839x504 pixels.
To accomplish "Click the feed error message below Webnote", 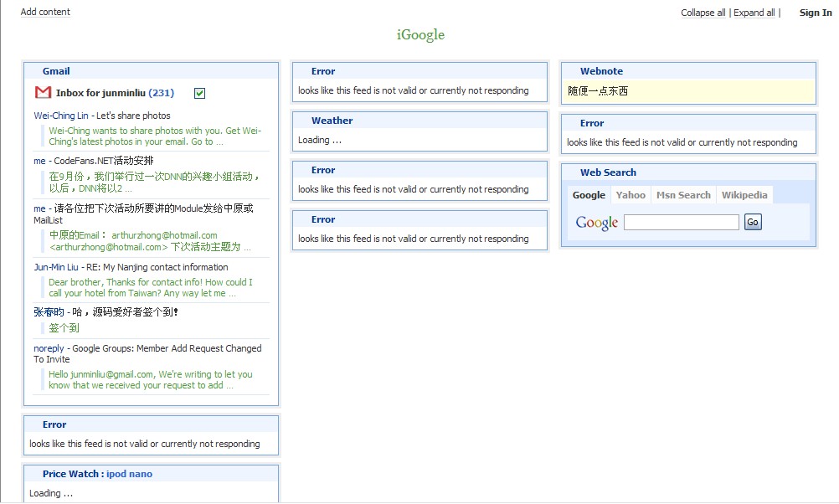I will tap(682, 142).
